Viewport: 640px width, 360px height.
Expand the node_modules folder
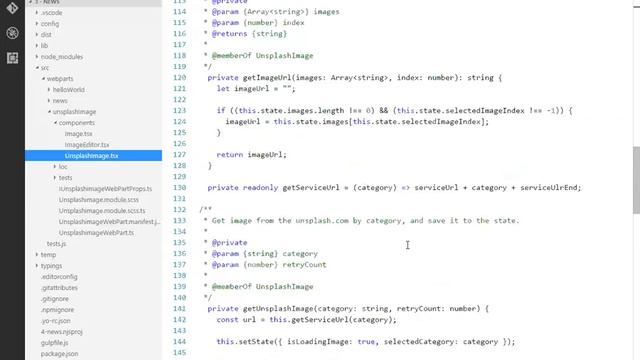tap(62, 57)
